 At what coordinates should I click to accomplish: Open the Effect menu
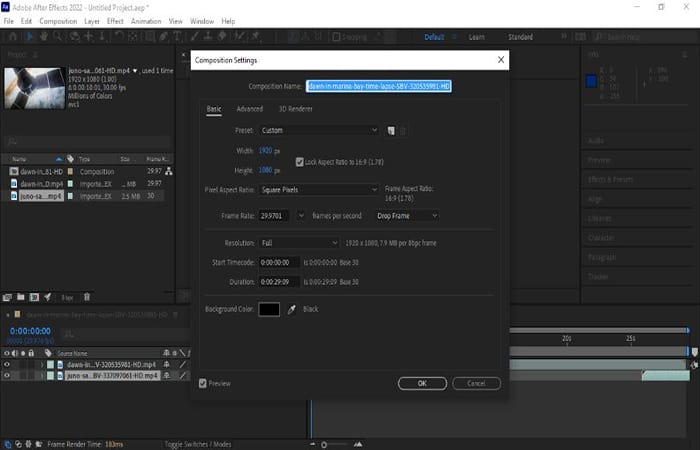(115, 21)
